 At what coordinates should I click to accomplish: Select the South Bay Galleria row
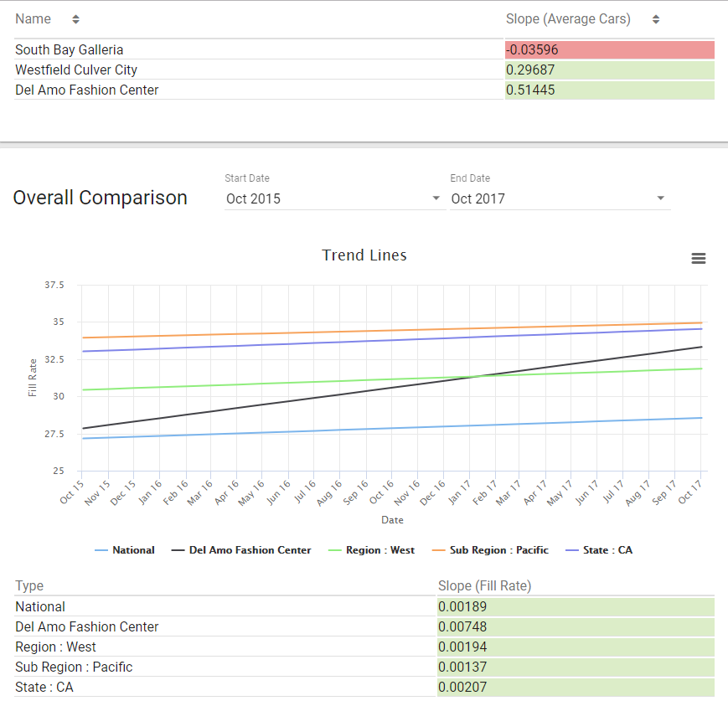tap(364, 49)
